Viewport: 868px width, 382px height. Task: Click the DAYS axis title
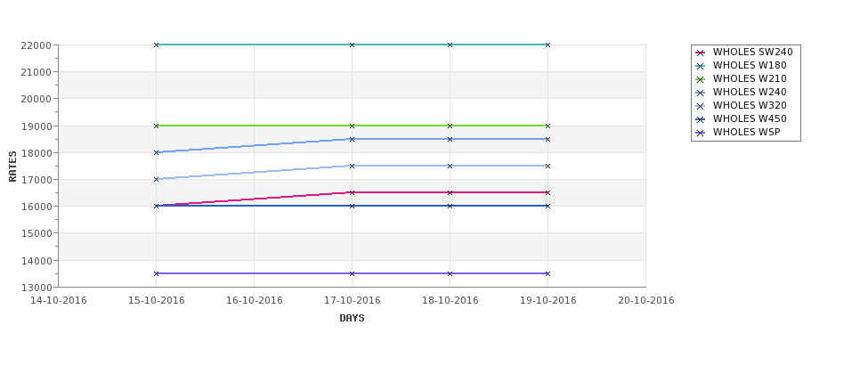coord(352,318)
